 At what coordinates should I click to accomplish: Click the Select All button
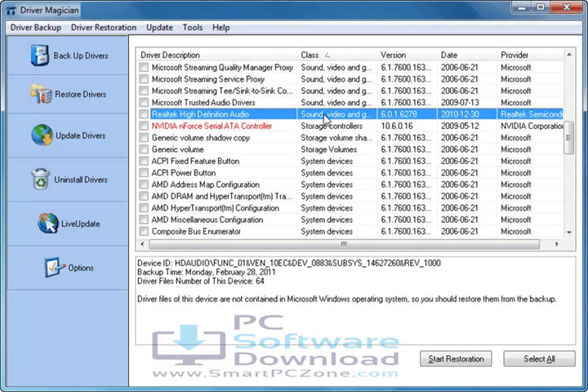[539, 359]
